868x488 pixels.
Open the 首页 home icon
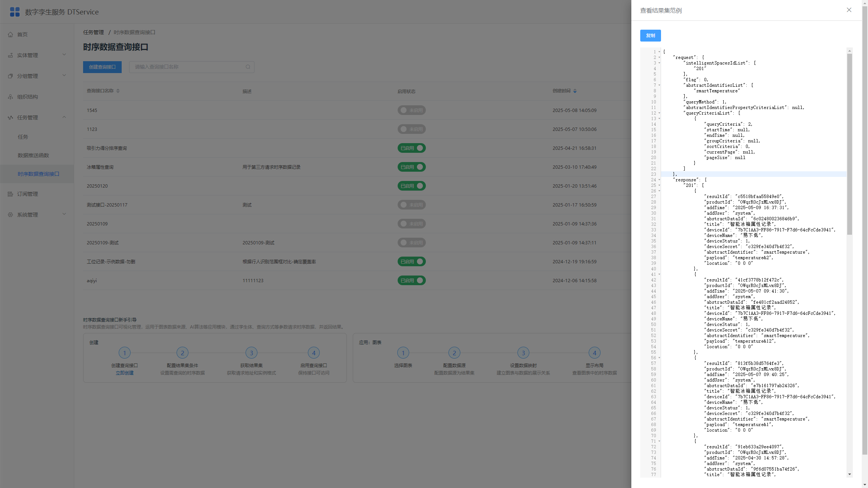click(x=10, y=34)
